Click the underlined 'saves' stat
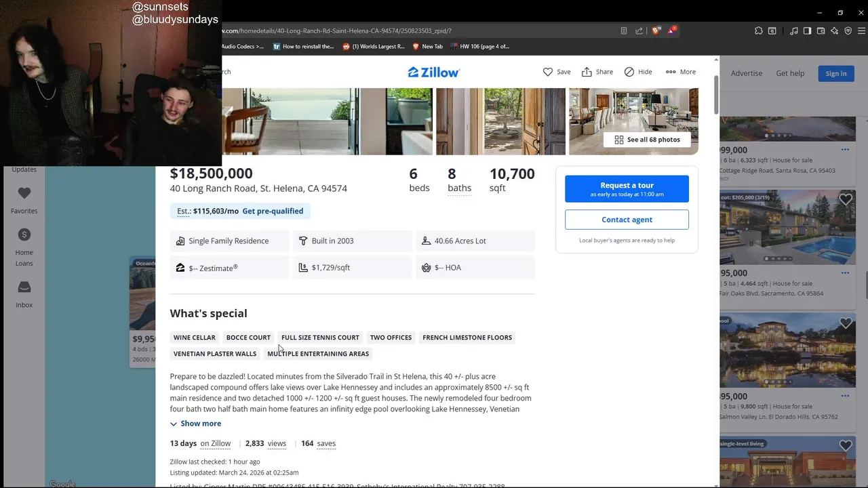868x488 pixels. pyautogui.click(x=326, y=443)
